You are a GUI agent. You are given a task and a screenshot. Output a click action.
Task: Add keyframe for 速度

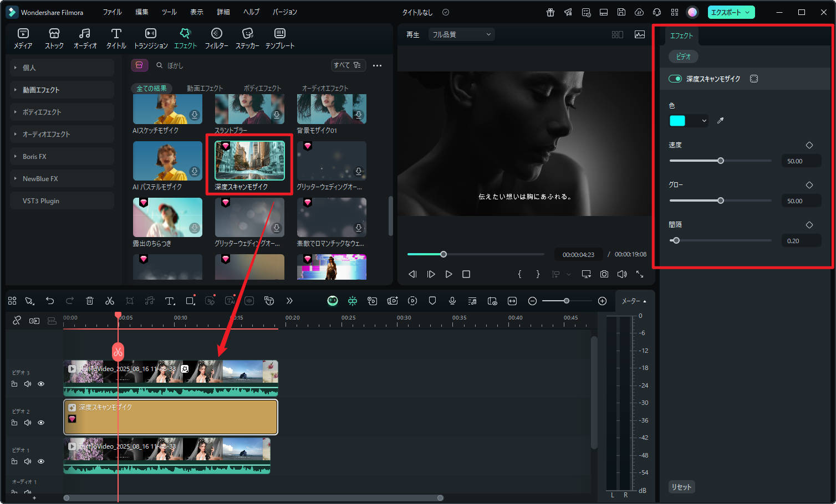[x=809, y=145]
